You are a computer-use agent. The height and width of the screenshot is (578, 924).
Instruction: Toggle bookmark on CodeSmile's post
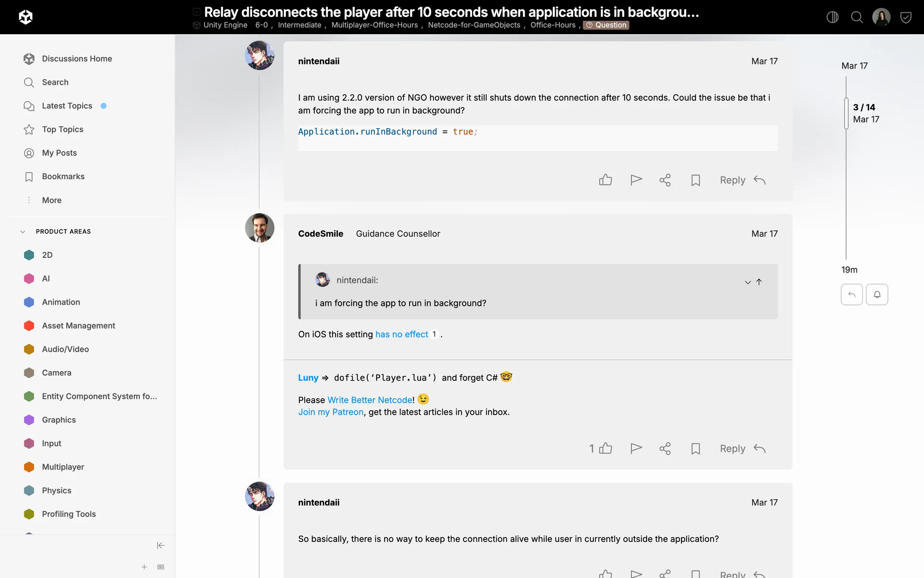[695, 449]
